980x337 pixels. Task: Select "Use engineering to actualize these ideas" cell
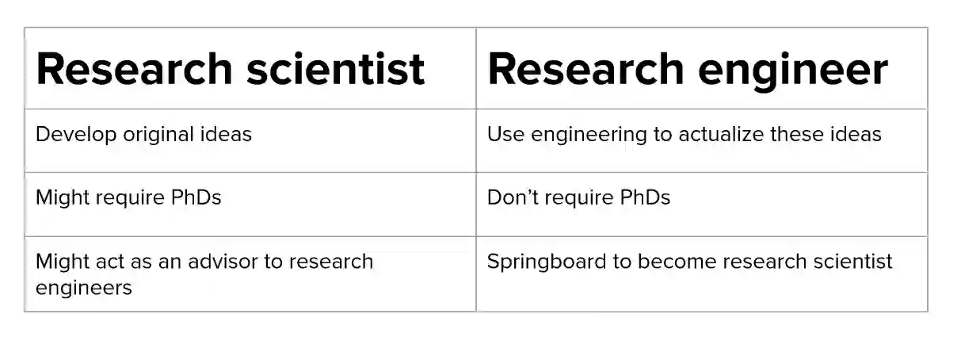[684, 134]
